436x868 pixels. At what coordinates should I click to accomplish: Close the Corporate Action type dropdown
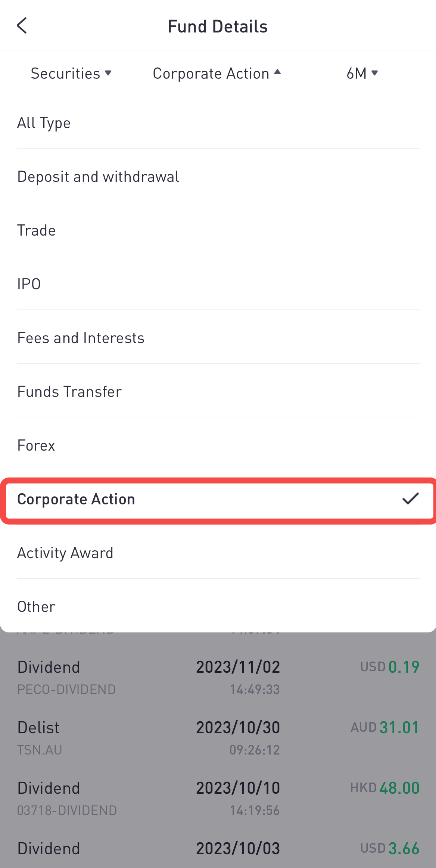[217, 73]
